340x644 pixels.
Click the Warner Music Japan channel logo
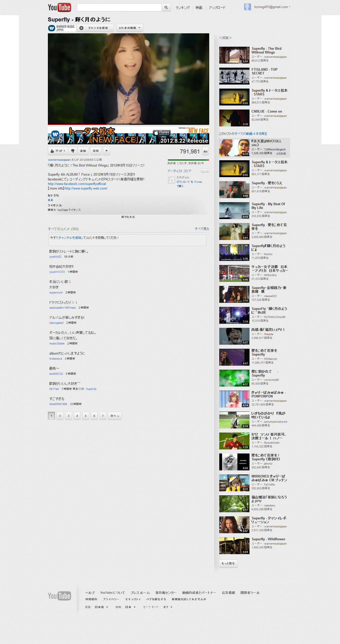pyautogui.click(x=61, y=28)
